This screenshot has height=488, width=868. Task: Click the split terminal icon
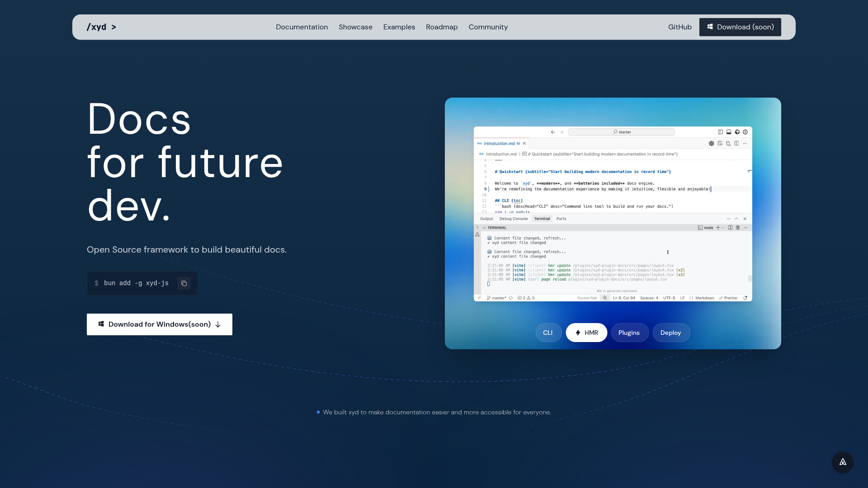(x=730, y=228)
